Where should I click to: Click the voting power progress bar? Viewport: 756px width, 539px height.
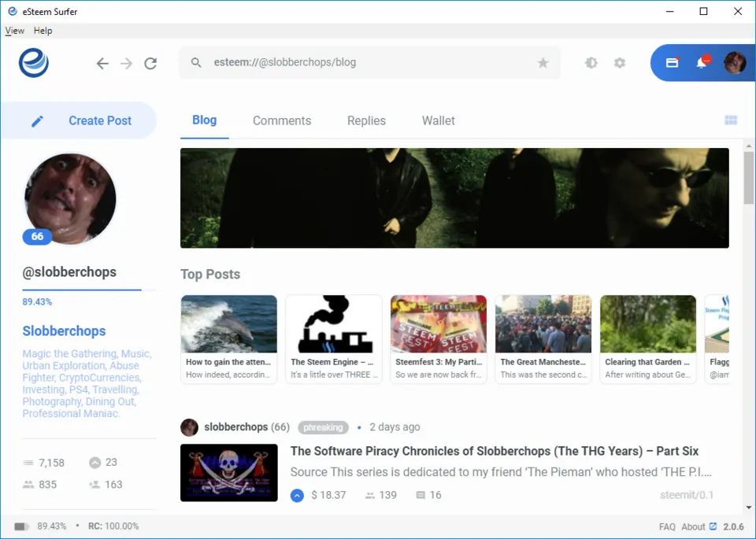coord(89,290)
